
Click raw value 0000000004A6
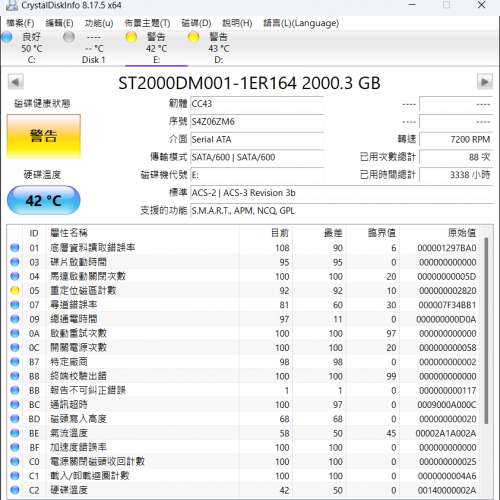[447, 476]
